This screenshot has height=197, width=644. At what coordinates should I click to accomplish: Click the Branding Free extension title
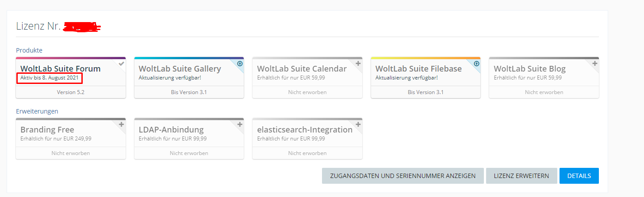click(47, 130)
